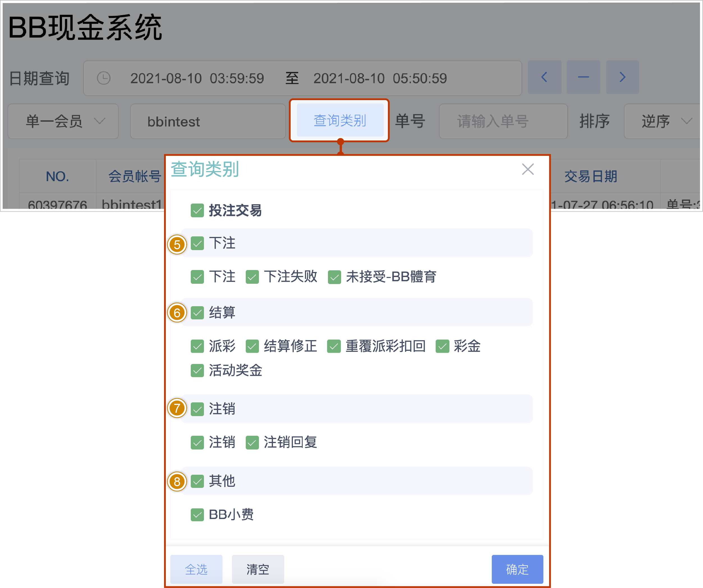Open the 单一会员 dropdown

click(63, 121)
